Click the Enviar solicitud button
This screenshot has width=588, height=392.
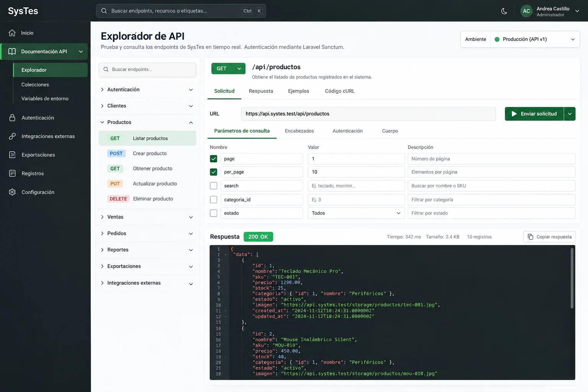[534, 114]
